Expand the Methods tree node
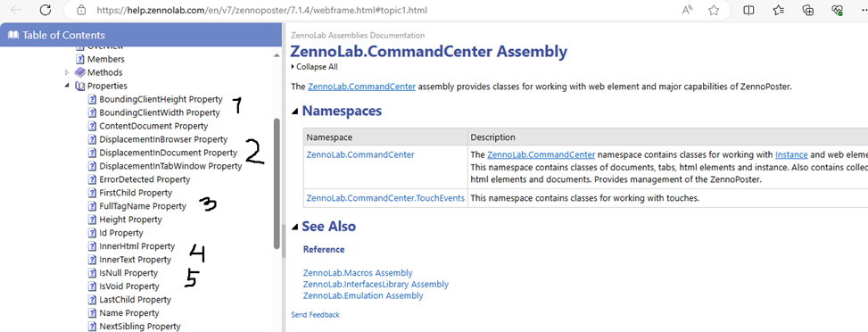 click(x=68, y=72)
